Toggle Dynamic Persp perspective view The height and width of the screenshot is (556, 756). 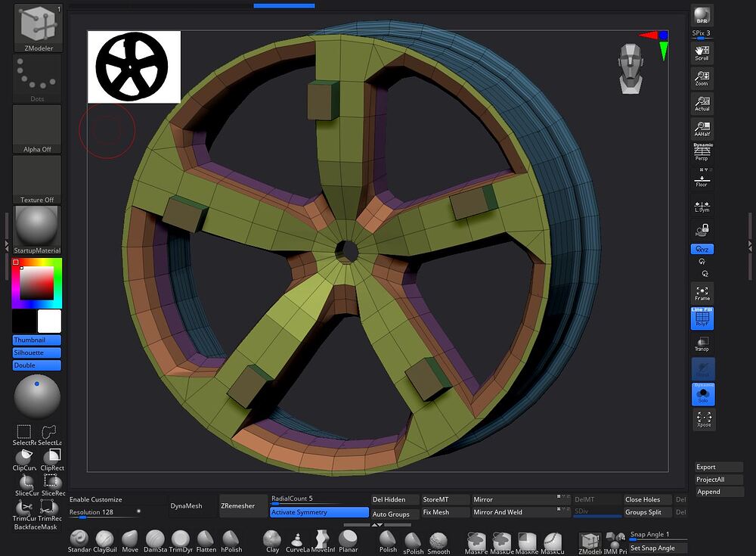[702, 151]
